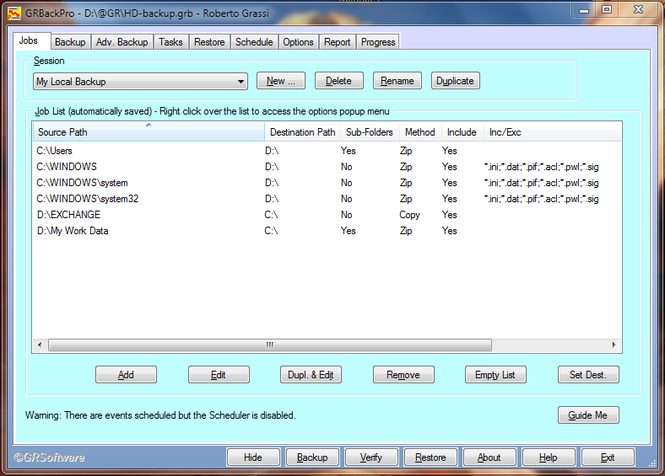665x476 pixels.
Task: Open Help from bottom bar
Action: [x=548, y=457]
